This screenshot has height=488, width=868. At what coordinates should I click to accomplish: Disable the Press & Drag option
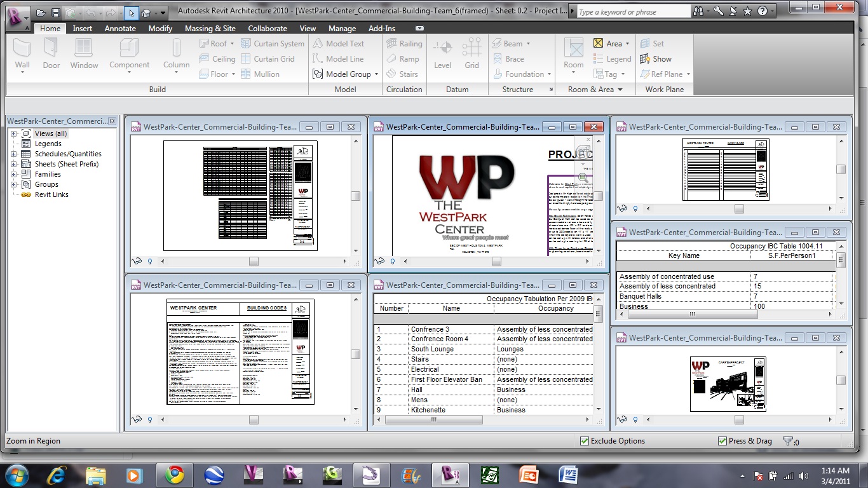(x=722, y=441)
